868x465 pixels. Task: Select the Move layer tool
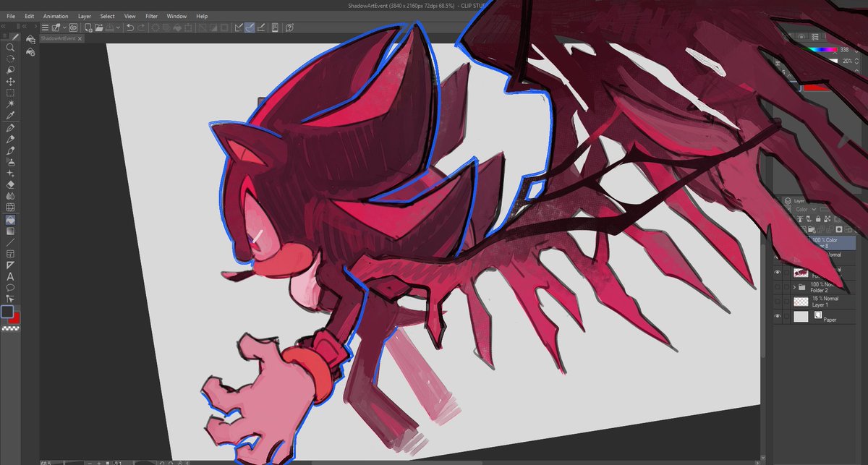[10, 82]
